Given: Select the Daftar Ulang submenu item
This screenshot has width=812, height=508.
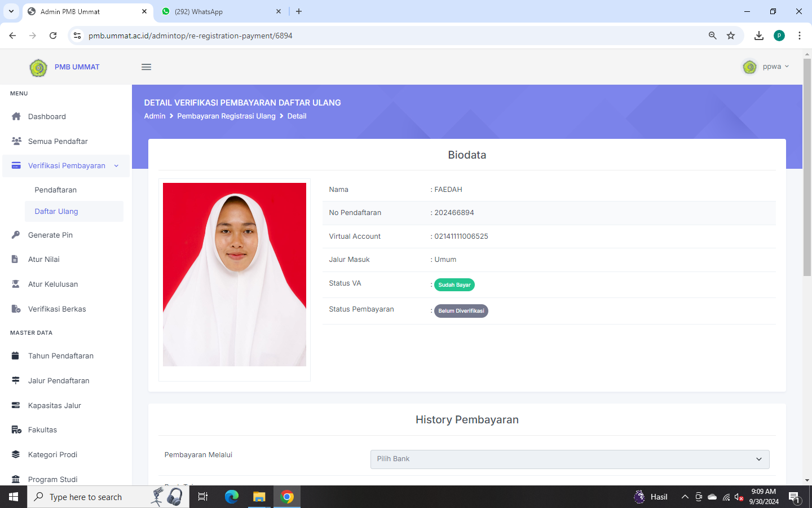Looking at the screenshot, I should point(56,212).
